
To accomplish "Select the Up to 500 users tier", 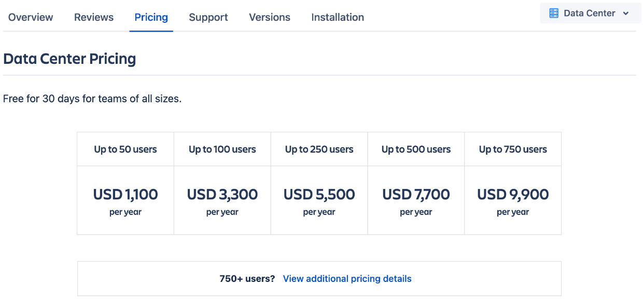I will pyautogui.click(x=415, y=149).
